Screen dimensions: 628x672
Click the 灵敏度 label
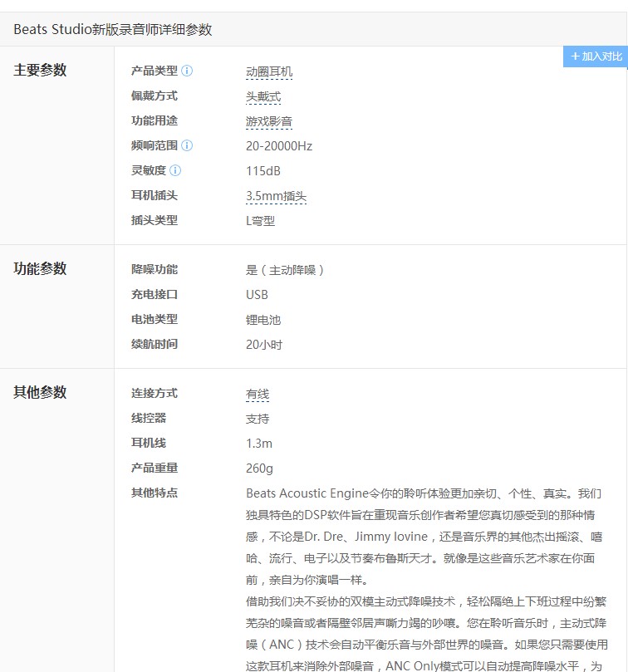coord(149,170)
